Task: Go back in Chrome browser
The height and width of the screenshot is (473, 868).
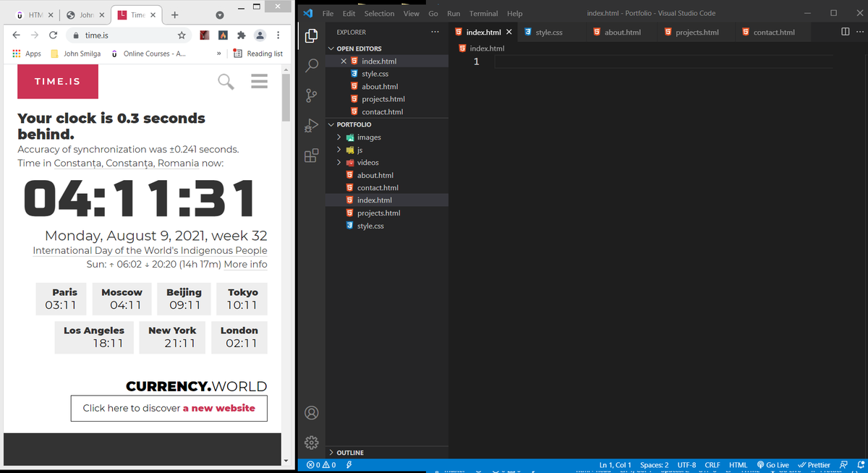Action: click(x=16, y=35)
